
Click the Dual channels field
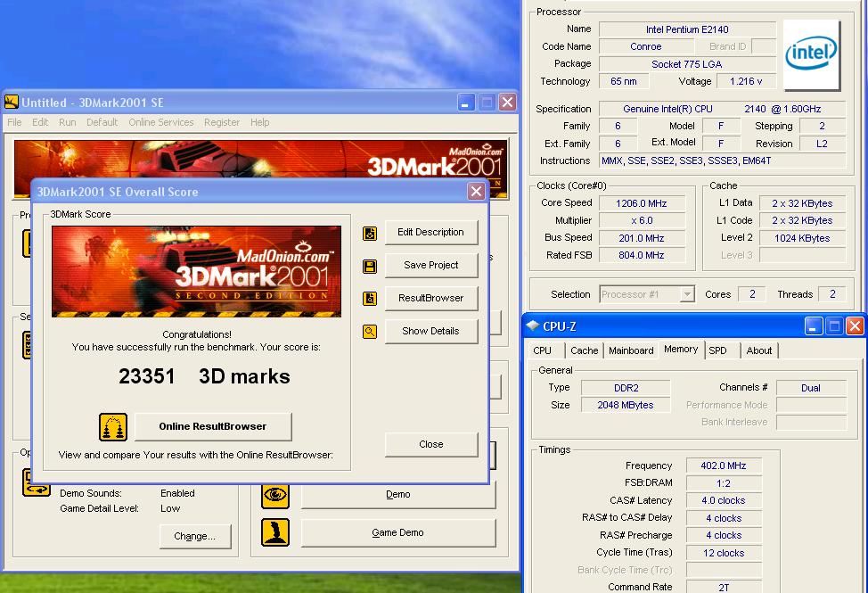tap(811, 388)
